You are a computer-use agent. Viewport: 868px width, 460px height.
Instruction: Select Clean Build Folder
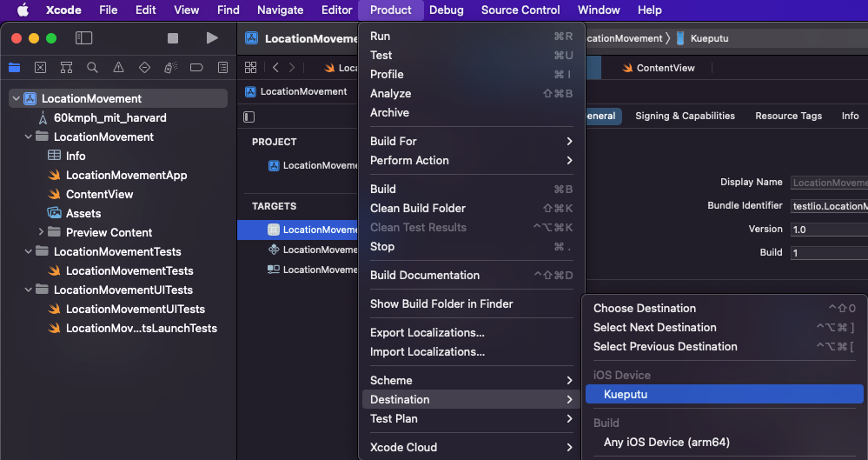coord(471,209)
